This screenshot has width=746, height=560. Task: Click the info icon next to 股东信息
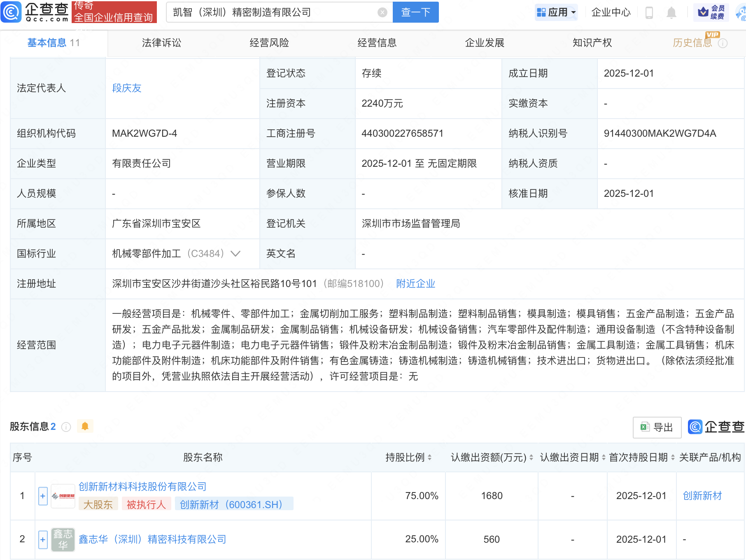click(66, 427)
